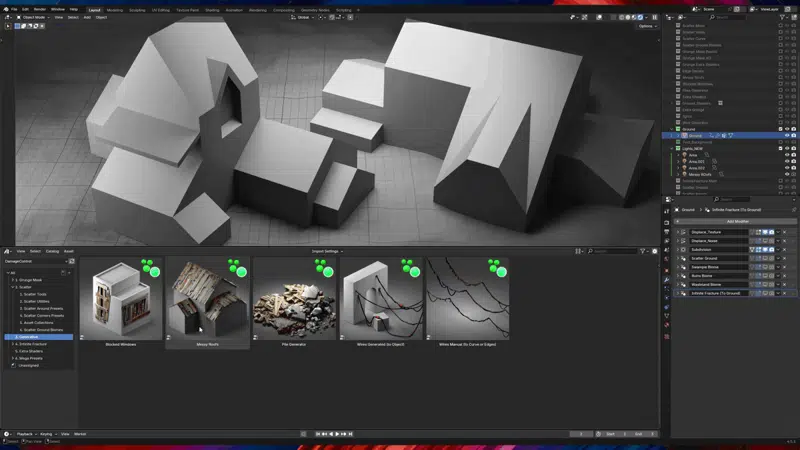The height and width of the screenshot is (450, 800).
Task: Switch to the Geometry Nodes workspace tab
Action: click(x=315, y=10)
